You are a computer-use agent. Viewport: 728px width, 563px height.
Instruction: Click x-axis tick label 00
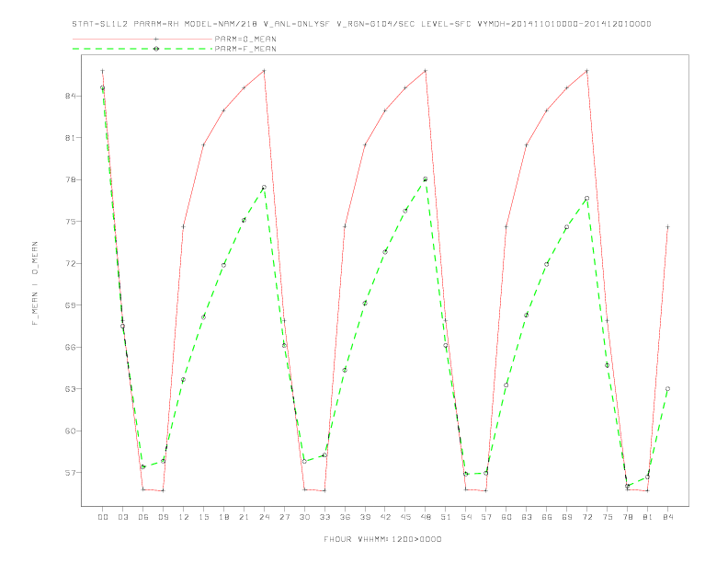pos(103,517)
